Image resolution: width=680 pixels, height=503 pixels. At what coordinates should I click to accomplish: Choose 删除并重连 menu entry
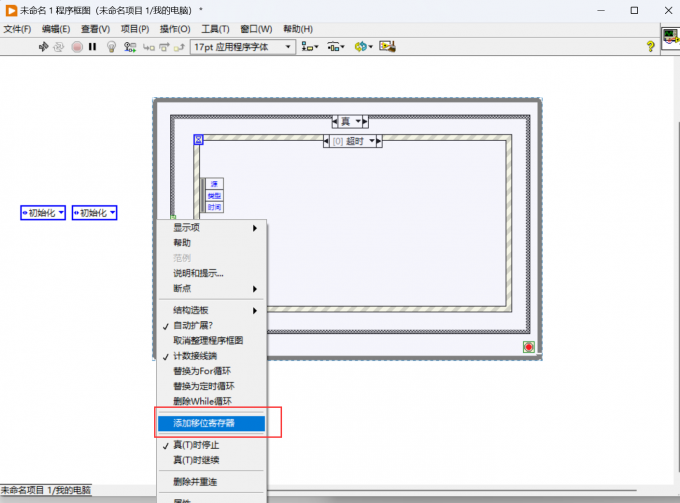point(212,482)
